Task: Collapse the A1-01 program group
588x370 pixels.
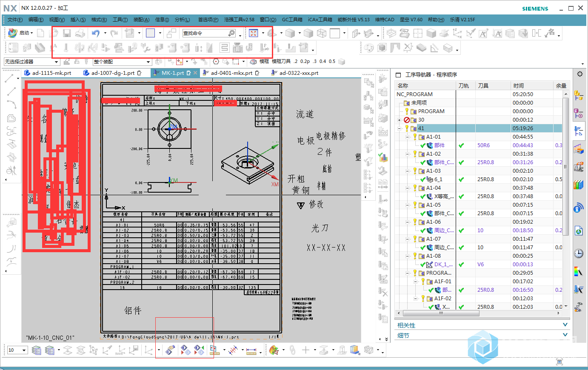Action: coord(407,137)
